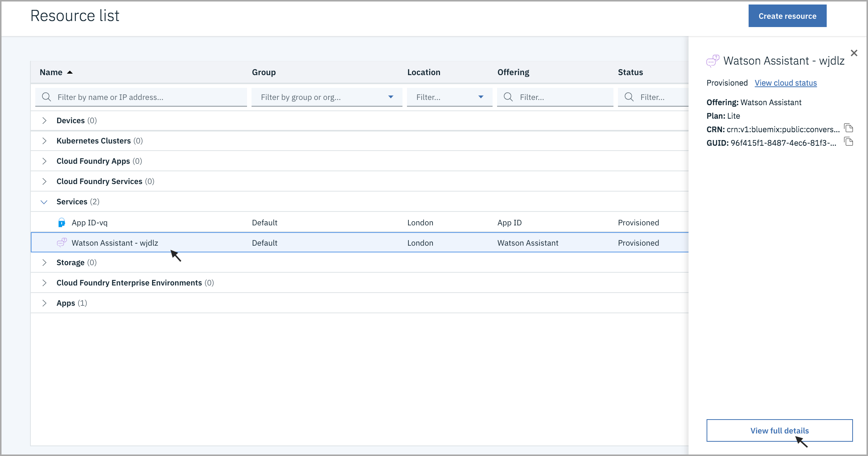
Task: Open the View cloud status link
Action: 785,83
